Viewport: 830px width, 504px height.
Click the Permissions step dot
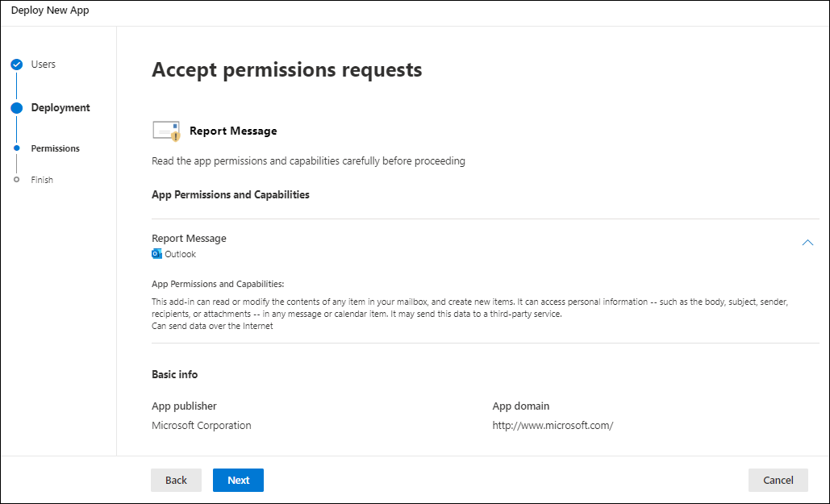pos(17,148)
